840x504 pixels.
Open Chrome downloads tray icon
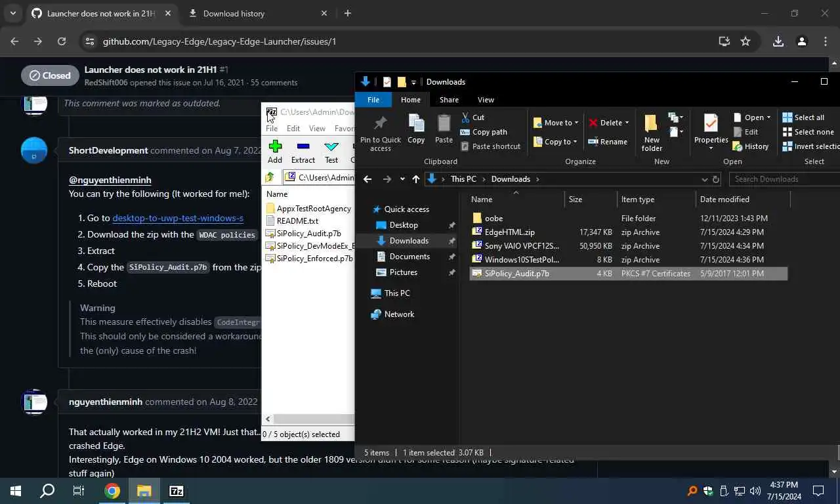[x=778, y=41]
